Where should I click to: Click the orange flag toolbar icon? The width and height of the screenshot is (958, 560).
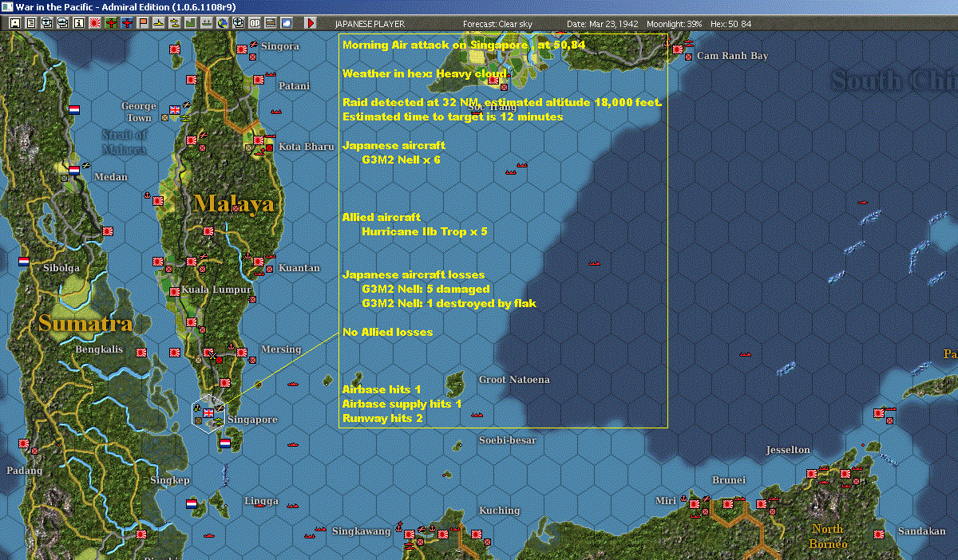tap(143, 23)
